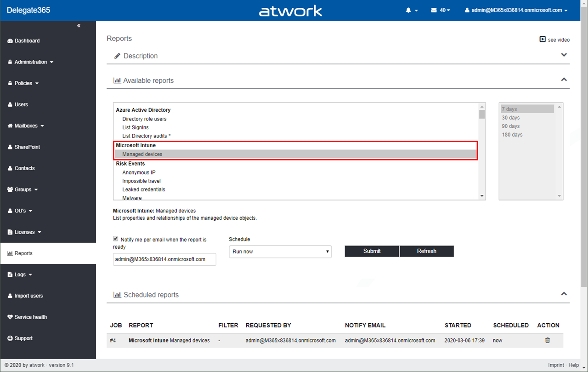
Task: Select Anonymous IP risk event report
Action: [x=139, y=172]
